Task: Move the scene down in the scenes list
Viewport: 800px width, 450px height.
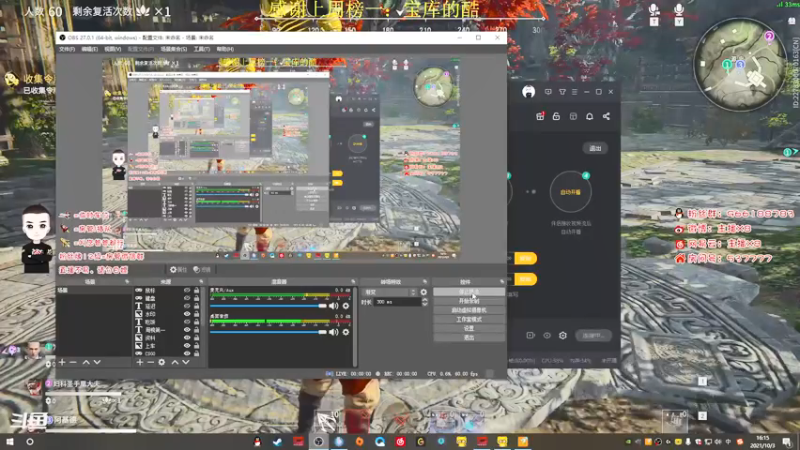Action: pyautogui.click(x=97, y=362)
